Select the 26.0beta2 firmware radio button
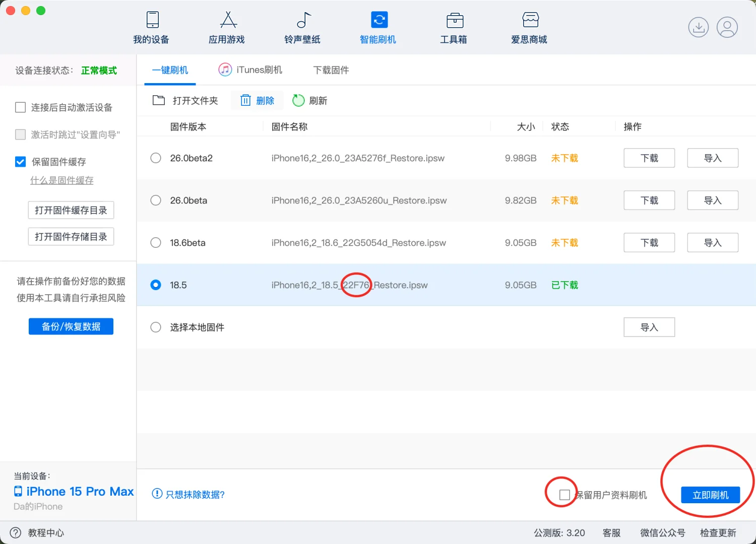The width and height of the screenshot is (756, 544). pyautogui.click(x=156, y=158)
